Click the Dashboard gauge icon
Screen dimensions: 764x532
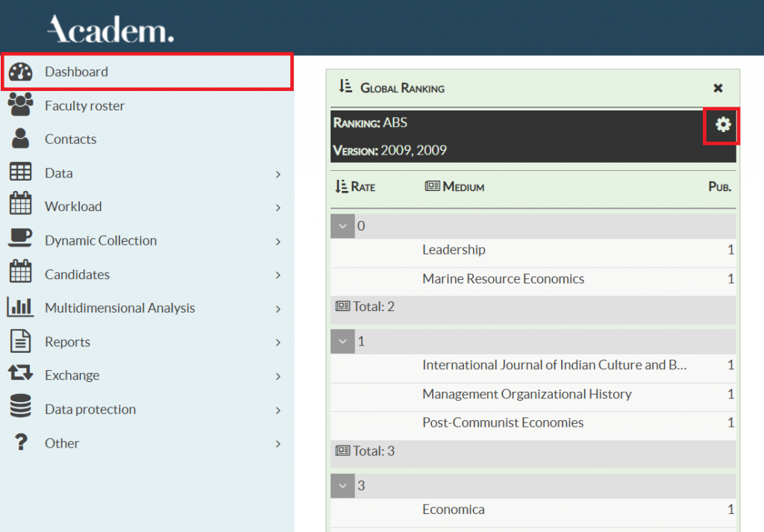(x=20, y=72)
